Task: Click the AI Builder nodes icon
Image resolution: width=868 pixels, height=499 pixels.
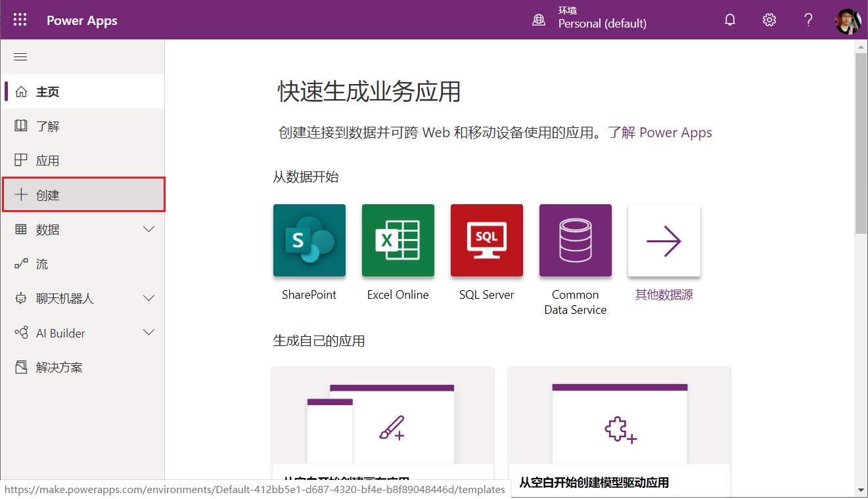Action: click(21, 332)
